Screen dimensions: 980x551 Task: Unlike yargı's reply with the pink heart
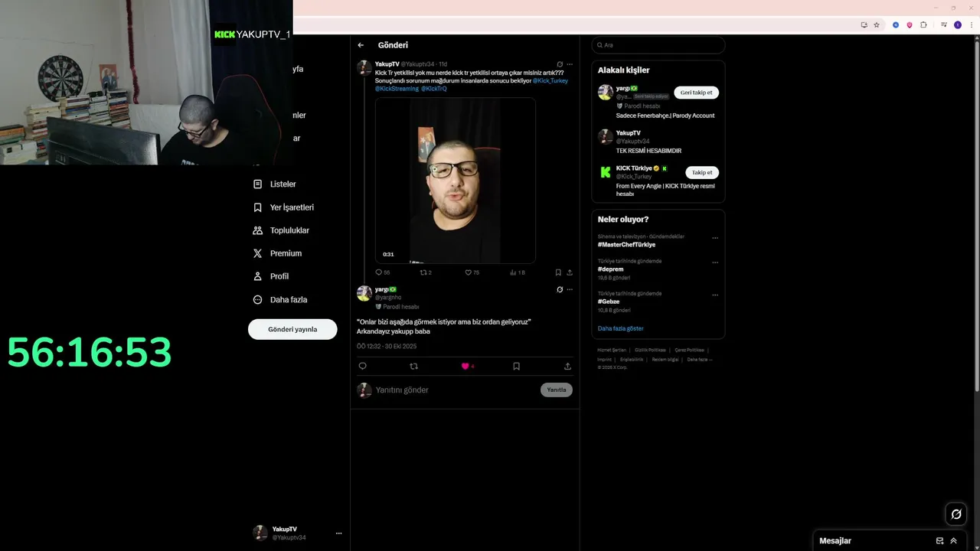click(x=465, y=367)
